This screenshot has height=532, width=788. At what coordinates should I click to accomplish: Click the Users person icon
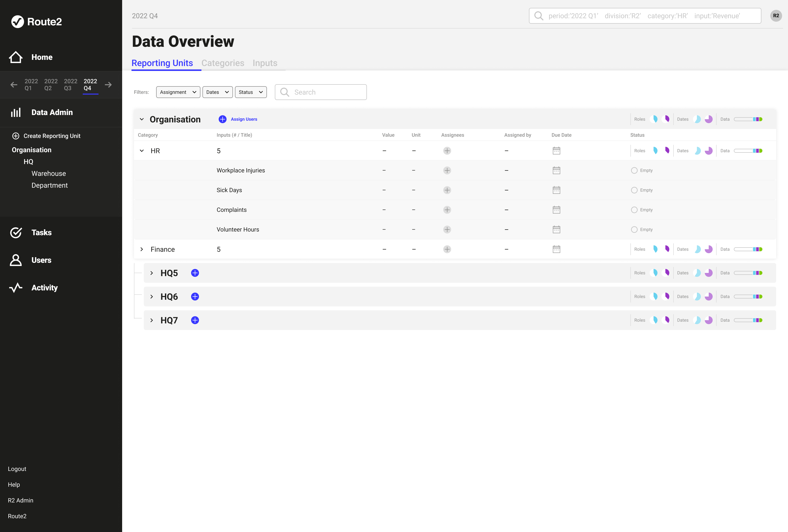click(x=16, y=260)
